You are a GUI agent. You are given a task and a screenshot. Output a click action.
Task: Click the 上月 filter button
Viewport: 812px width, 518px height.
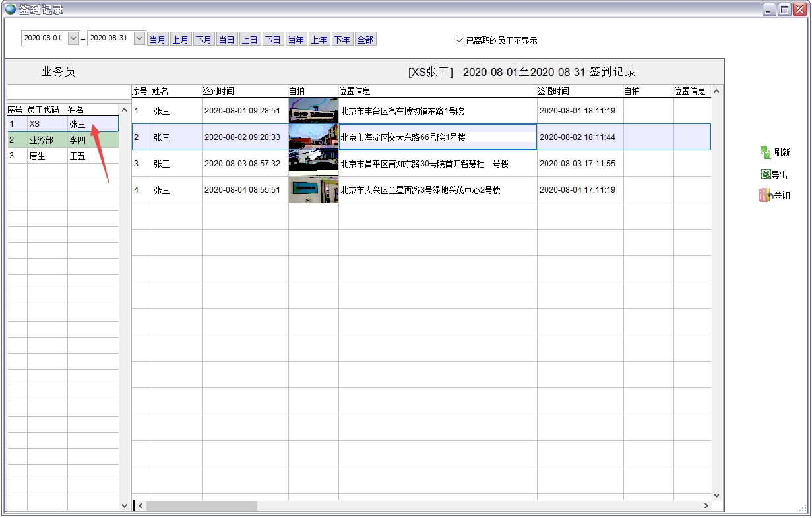click(x=181, y=39)
